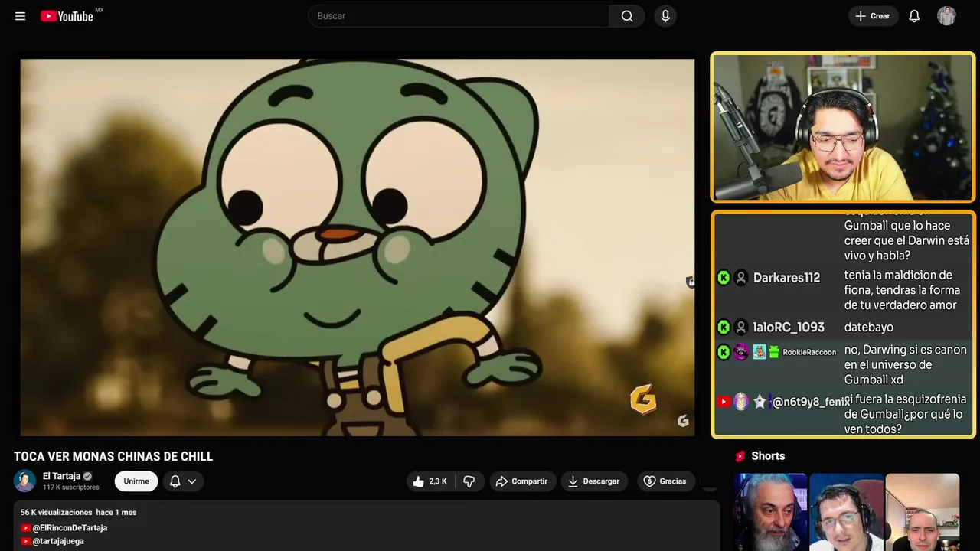Click the 2,3 K like count
Image resolution: width=980 pixels, height=551 pixels.
click(x=438, y=481)
